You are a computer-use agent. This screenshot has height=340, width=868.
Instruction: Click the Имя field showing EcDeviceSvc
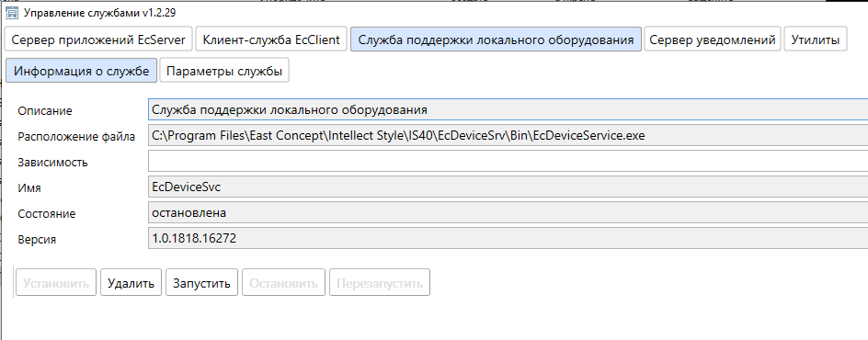point(508,187)
